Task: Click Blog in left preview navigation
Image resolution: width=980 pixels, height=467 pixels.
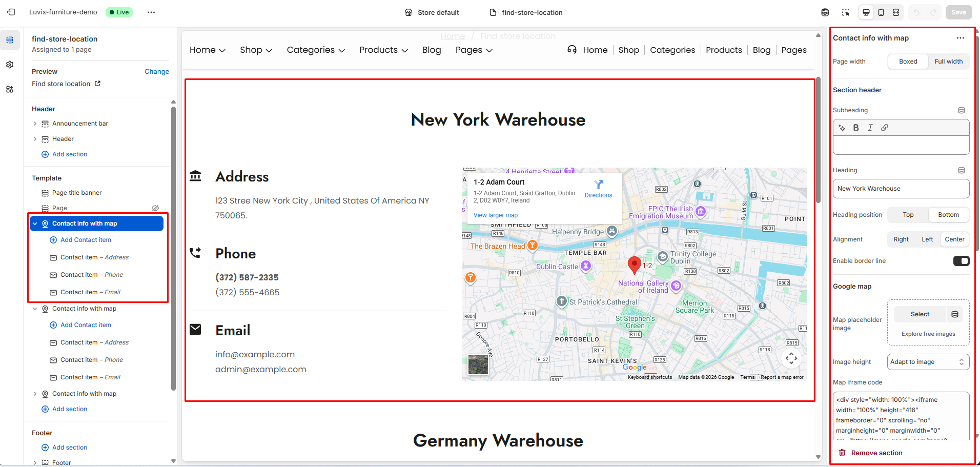Action: [431, 50]
